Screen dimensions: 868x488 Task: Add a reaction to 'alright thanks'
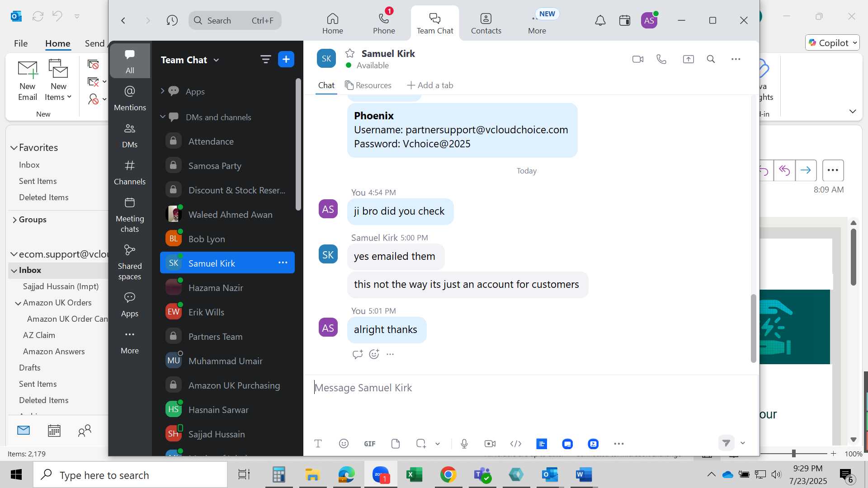[x=374, y=354]
